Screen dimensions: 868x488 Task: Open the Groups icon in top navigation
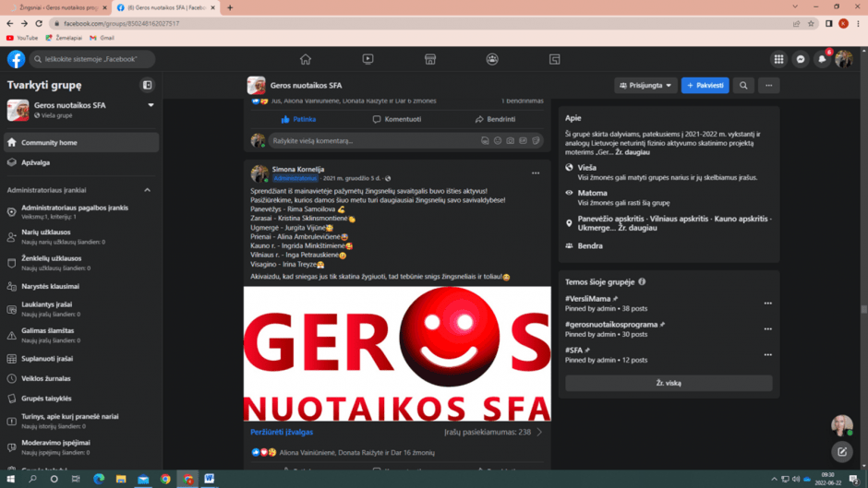click(492, 59)
